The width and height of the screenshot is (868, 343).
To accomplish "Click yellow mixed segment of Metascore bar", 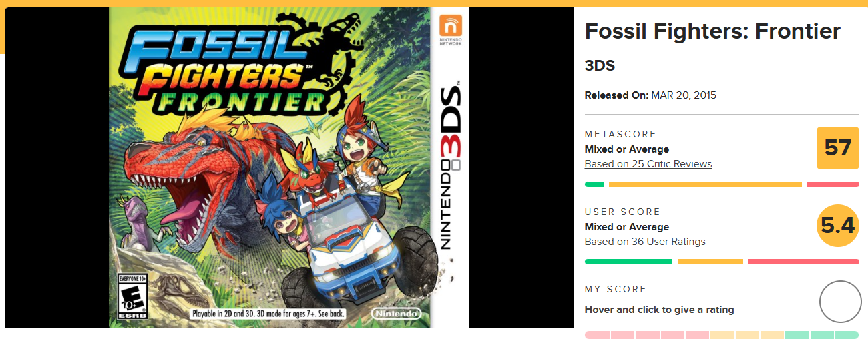I will [705, 184].
